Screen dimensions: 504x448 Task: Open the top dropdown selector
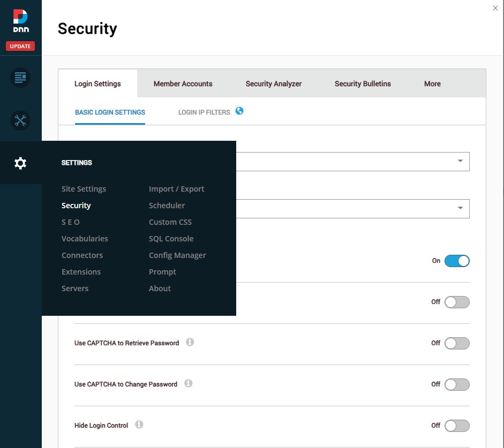coord(460,161)
